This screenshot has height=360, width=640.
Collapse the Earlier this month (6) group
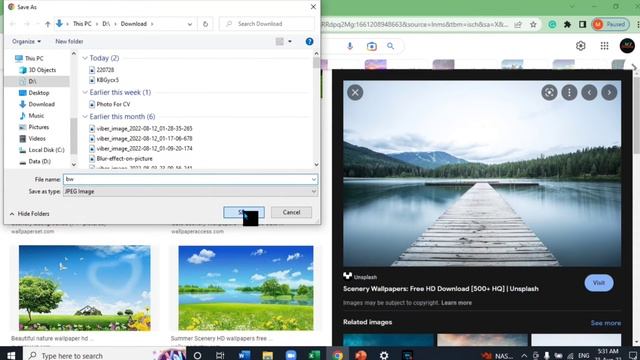(x=85, y=116)
